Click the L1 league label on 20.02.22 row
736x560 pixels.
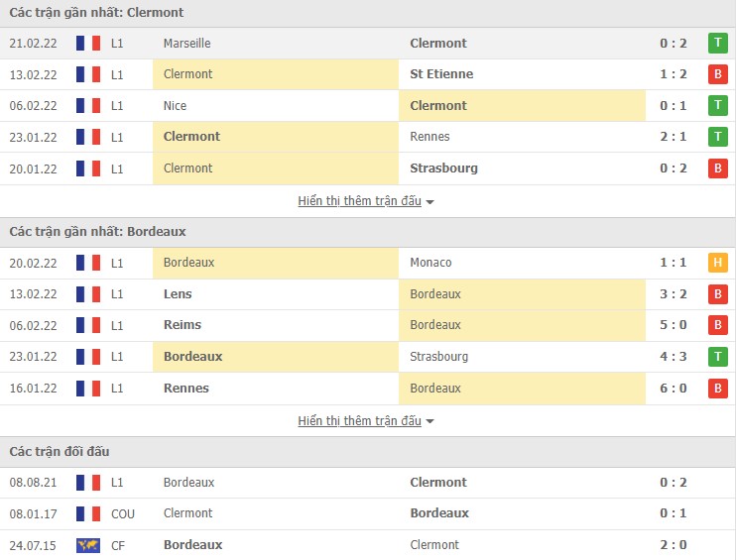118,263
